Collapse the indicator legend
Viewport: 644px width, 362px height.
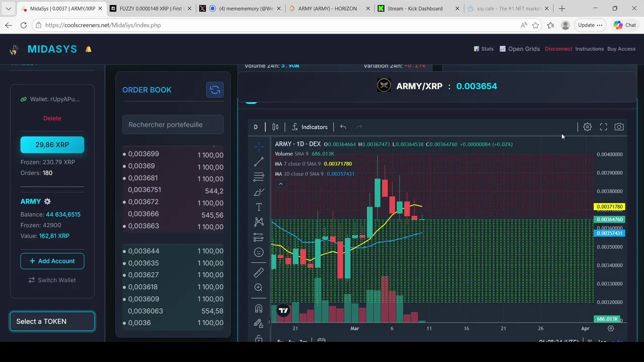click(281, 184)
